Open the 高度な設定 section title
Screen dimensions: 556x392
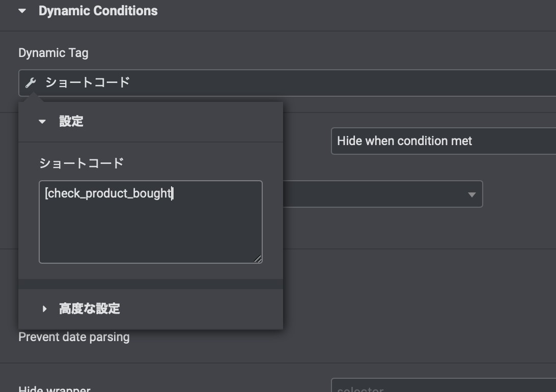[90, 309]
